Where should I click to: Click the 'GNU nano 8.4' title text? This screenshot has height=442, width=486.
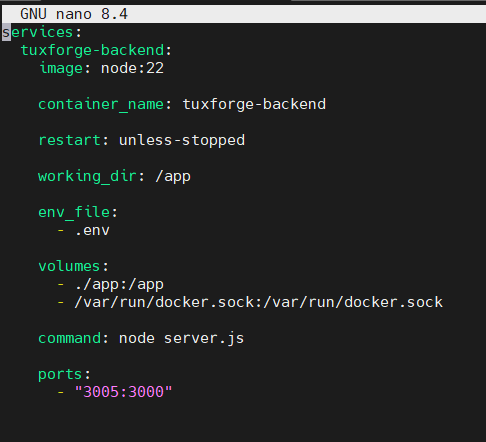[74, 14]
